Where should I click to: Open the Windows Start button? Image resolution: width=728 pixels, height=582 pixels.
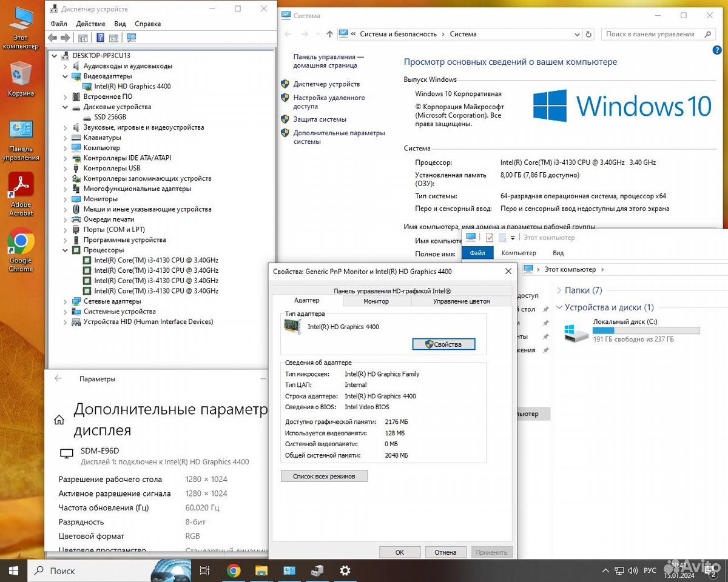(x=13, y=570)
